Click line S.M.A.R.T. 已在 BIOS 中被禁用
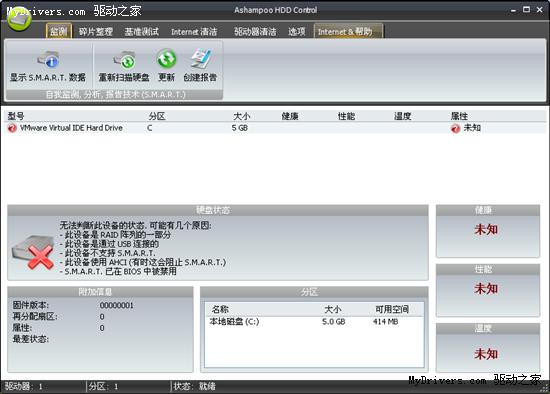 118,271
